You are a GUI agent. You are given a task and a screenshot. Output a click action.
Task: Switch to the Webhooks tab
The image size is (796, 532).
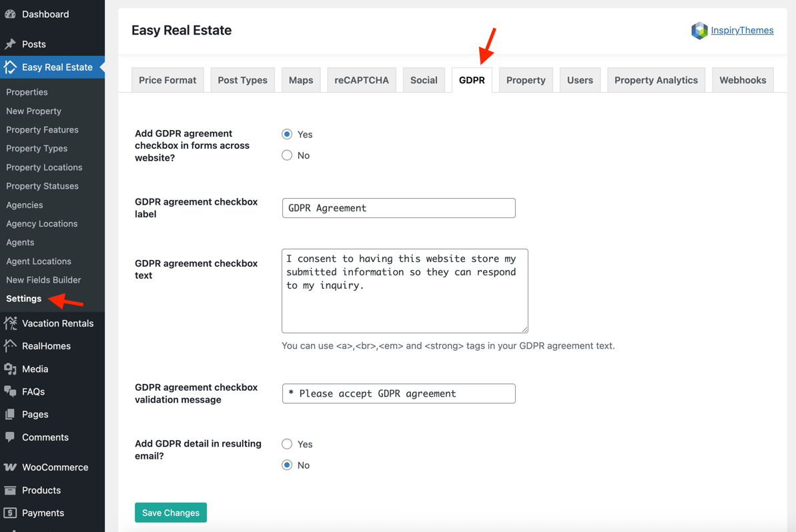coord(743,80)
